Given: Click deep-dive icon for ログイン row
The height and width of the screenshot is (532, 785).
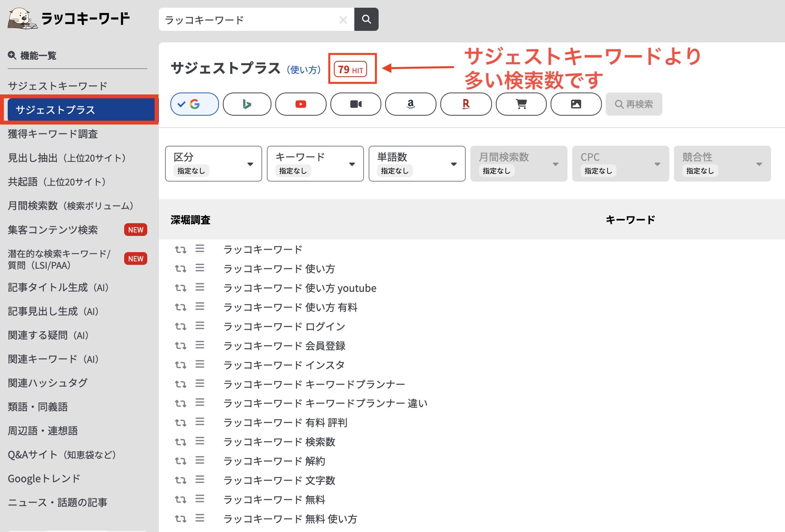Looking at the screenshot, I should click(180, 326).
